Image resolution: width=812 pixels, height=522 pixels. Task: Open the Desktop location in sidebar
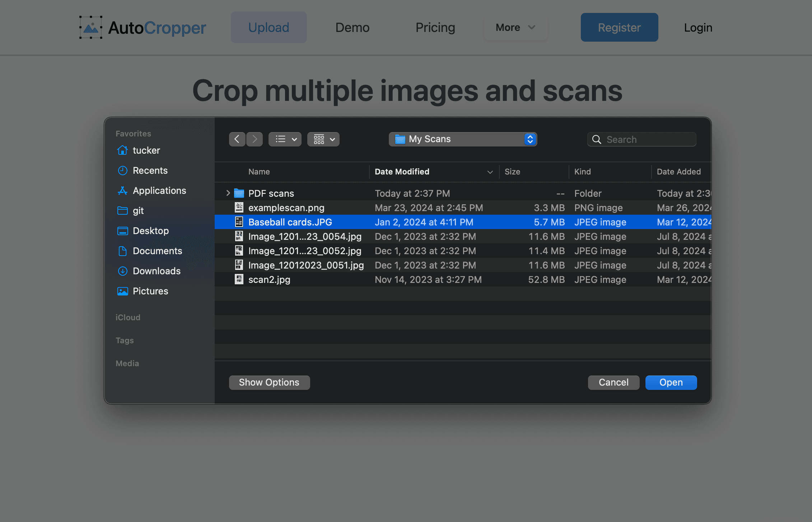coord(151,230)
